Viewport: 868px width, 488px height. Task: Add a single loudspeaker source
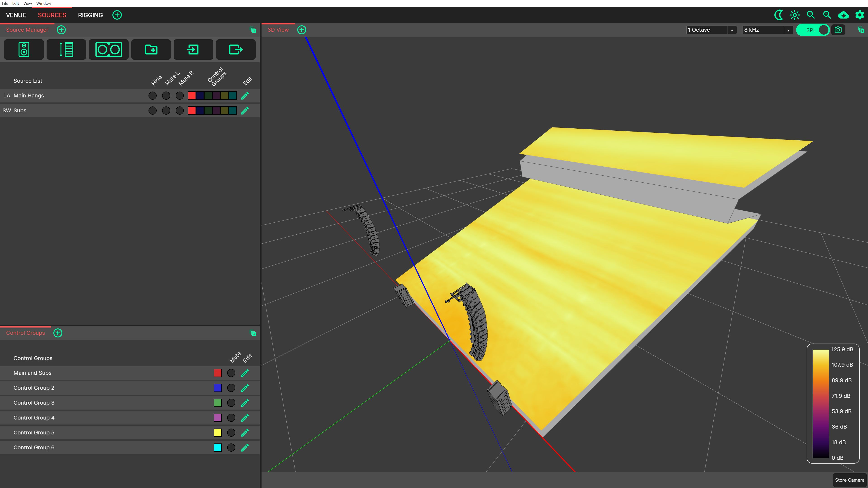pyautogui.click(x=24, y=50)
